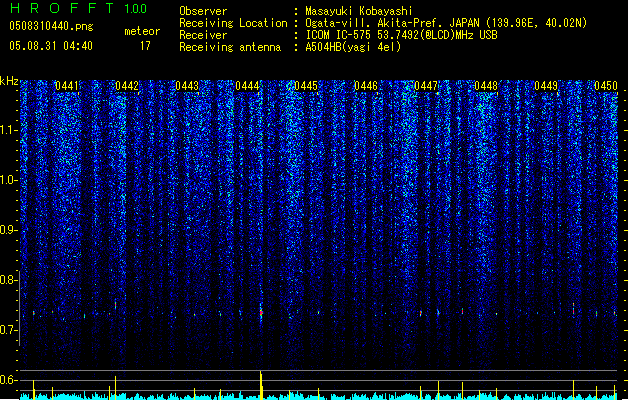Click the Receiver label
This screenshot has width=629, height=400.
[x=203, y=35]
